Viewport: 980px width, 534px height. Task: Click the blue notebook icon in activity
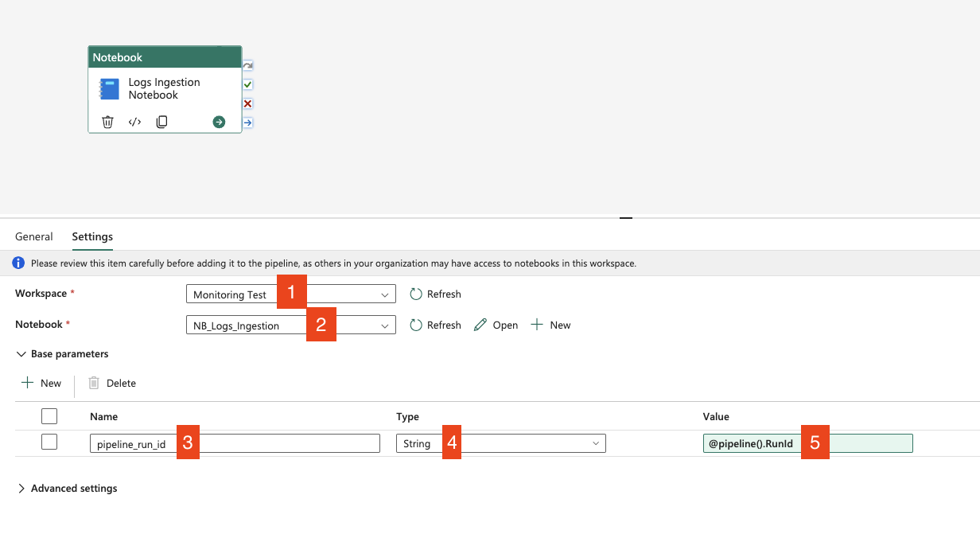109,89
